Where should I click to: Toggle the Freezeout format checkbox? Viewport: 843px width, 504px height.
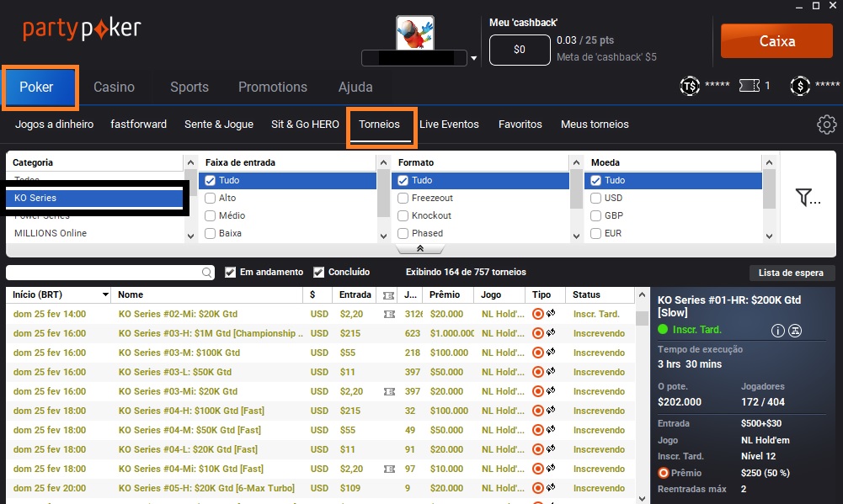point(403,198)
